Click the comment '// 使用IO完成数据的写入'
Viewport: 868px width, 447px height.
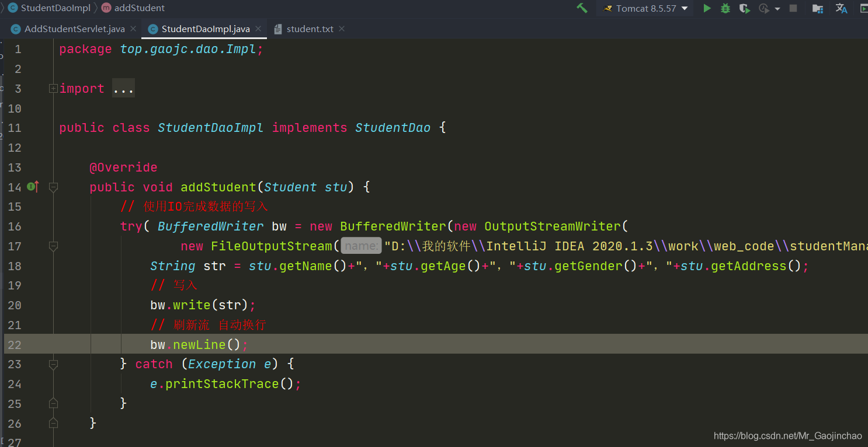pos(194,207)
